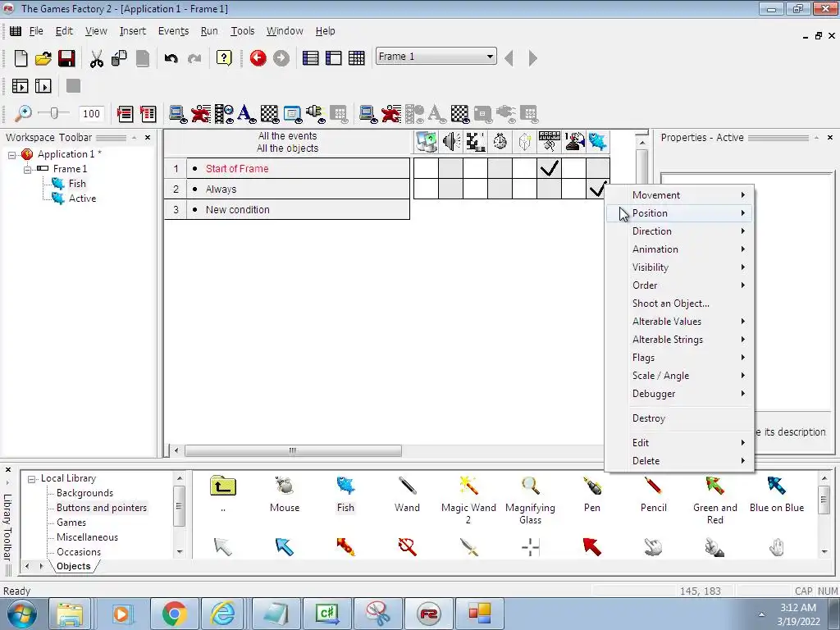The width and height of the screenshot is (840, 630).
Task: Click the red Back arrow icon
Action: pos(258,58)
